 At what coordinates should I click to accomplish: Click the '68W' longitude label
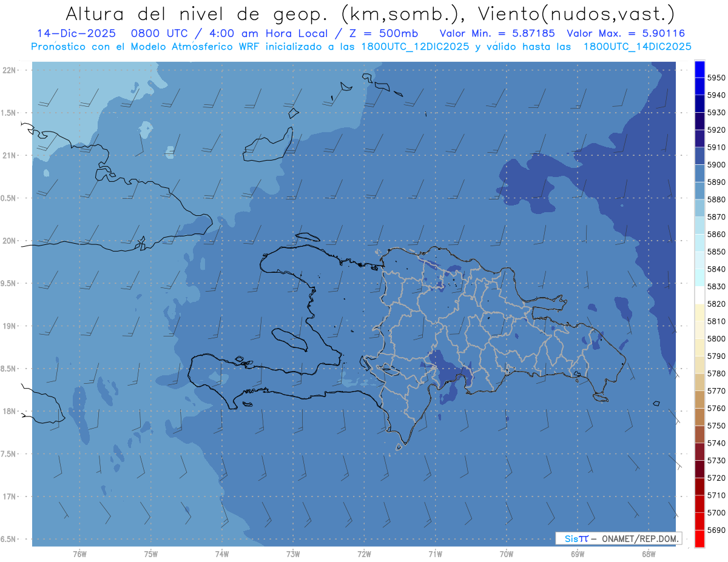pyautogui.click(x=649, y=554)
